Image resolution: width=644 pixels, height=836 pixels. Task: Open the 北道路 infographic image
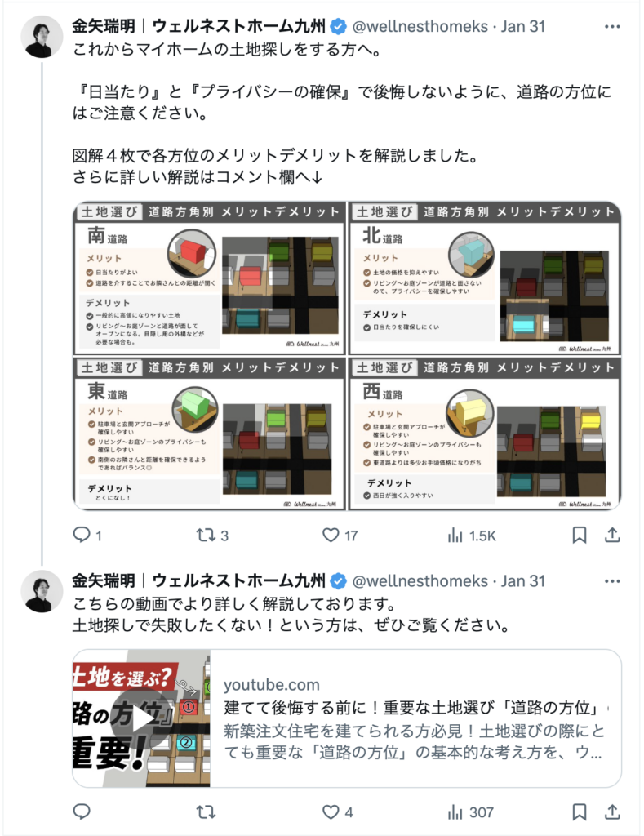click(485, 278)
